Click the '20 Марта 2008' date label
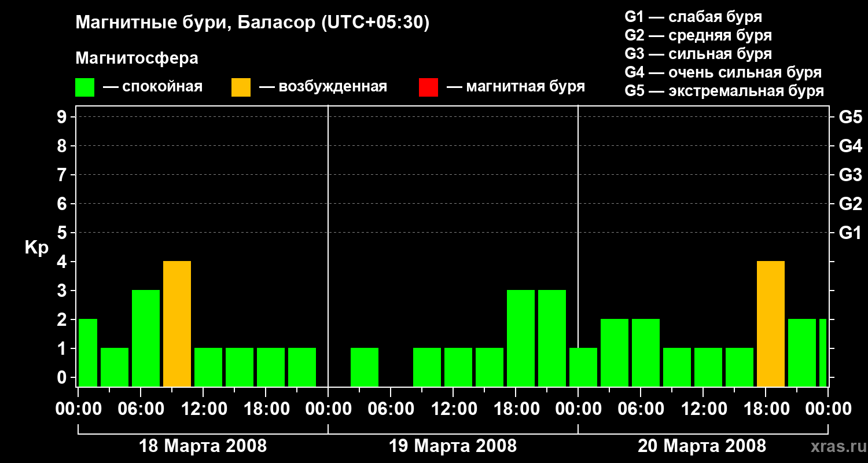 click(x=702, y=446)
